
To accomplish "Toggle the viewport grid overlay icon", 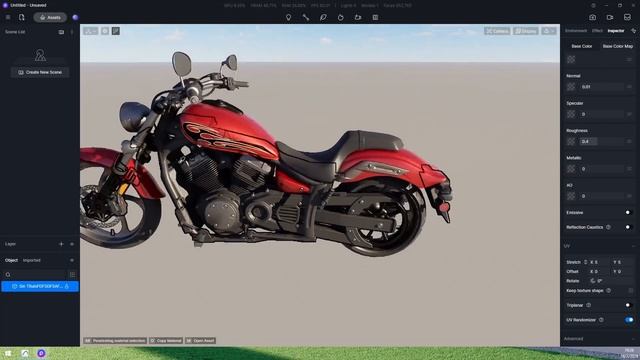I will (x=116, y=31).
